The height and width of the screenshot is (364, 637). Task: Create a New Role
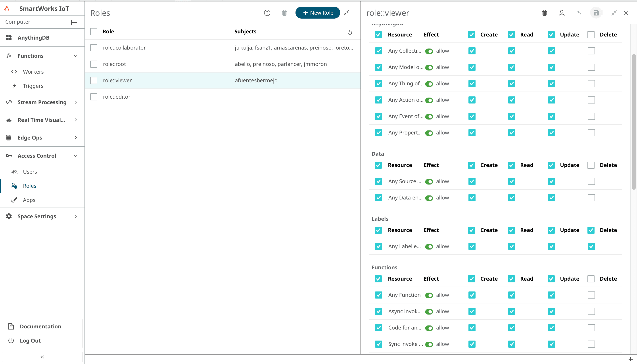pyautogui.click(x=317, y=13)
